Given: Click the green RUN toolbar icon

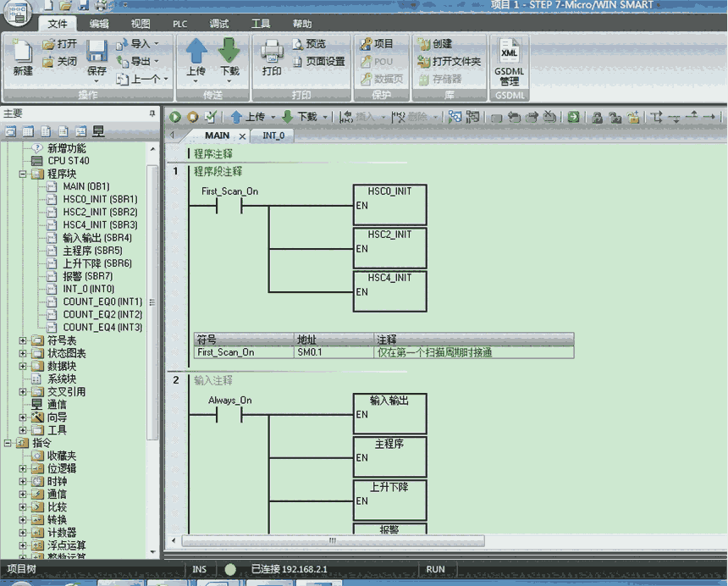Looking at the screenshot, I should click(175, 117).
